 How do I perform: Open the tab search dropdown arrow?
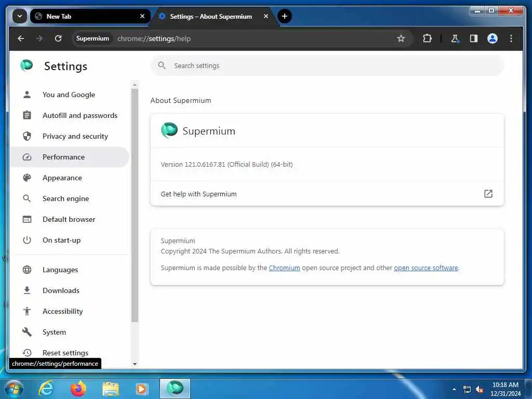coord(20,16)
